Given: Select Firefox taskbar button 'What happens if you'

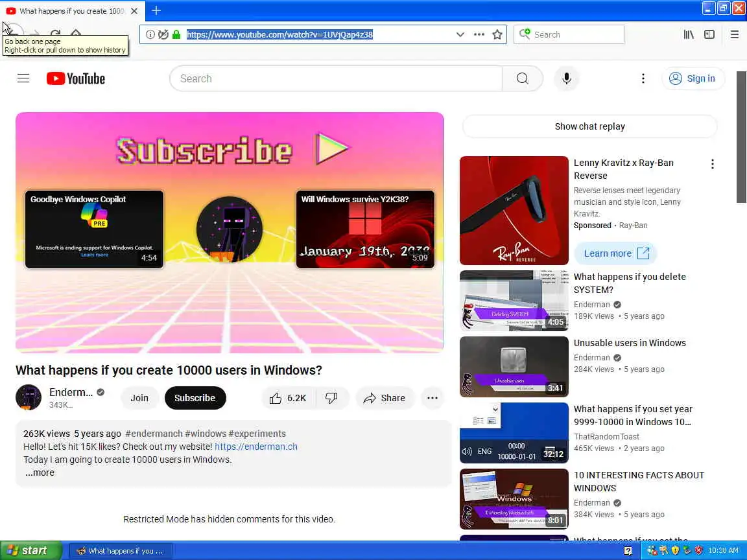Looking at the screenshot, I should (121, 551).
